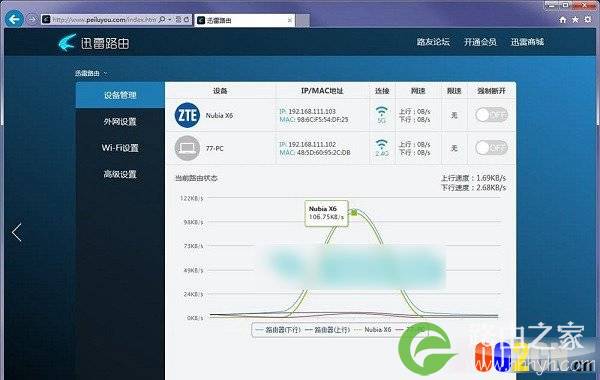Image resolution: width=600 pixels, height=380 pixels.
Task: Click the laptop icon for 77-PC
Action: tap(187, 148)
